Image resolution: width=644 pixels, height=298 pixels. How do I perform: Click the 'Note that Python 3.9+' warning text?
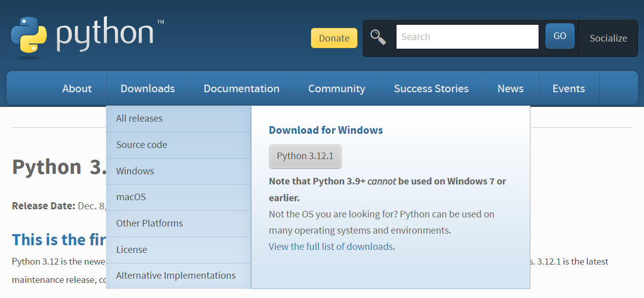(x=387, y=189)
